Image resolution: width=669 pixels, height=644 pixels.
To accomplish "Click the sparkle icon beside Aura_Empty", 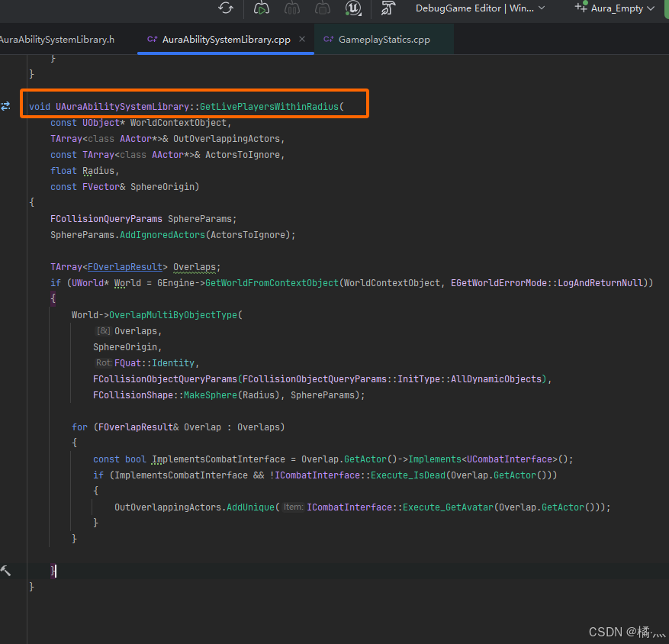I will pyautogui.click(x=581, y=6).
